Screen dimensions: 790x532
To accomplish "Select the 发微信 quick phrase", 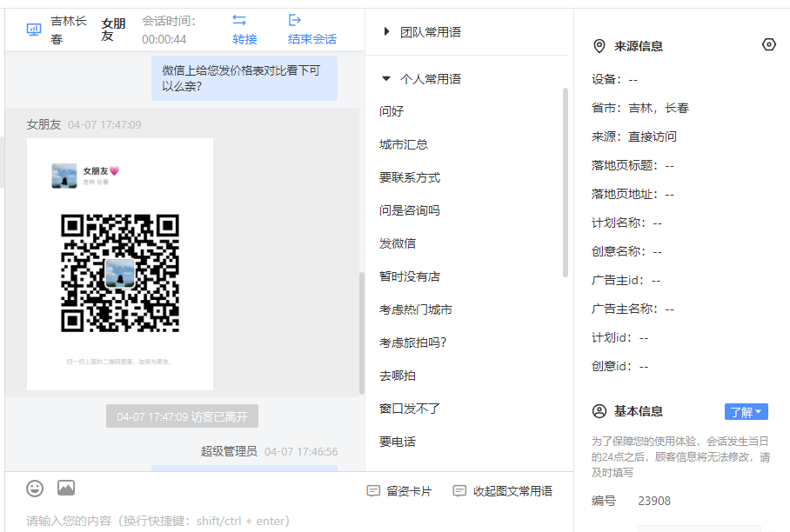I will click(398, 243).
